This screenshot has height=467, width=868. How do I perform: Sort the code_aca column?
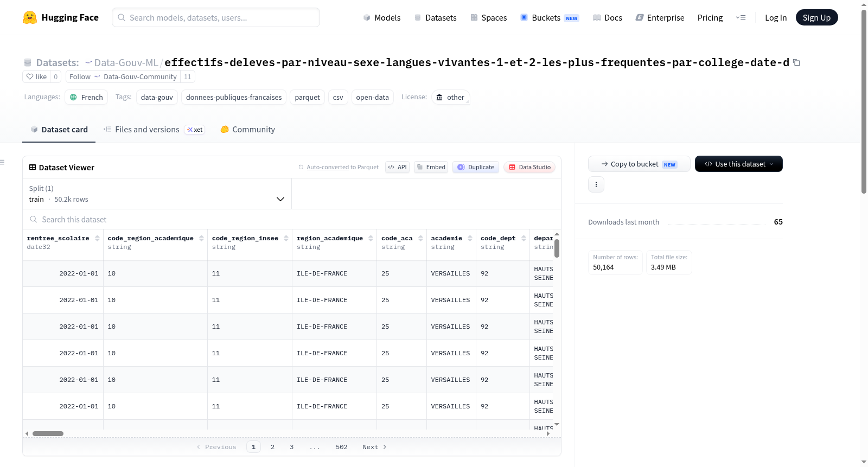(x=420, y=238)
